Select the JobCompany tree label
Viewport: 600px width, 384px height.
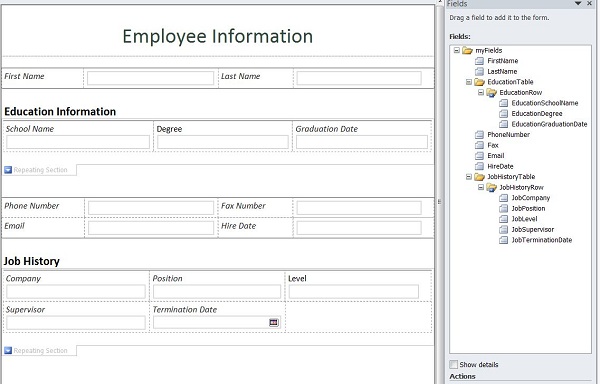531,198
